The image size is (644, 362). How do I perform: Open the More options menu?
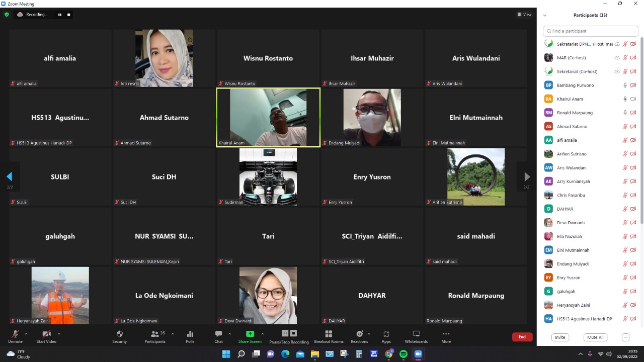(x=446, y=334)
